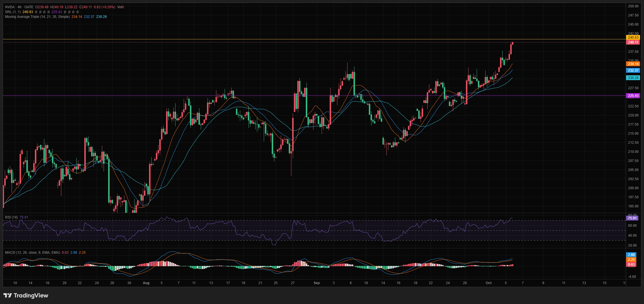Click the 2.88 value in MACD legend
The width and height of the screenshot is (644, 304).
point(74,253)
